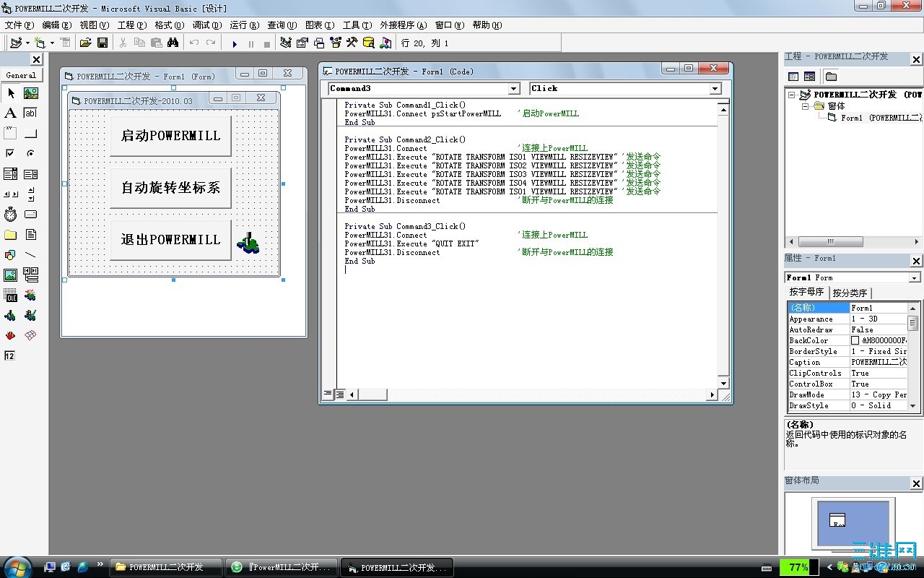Select the Image control tool
Screen dimensions: 924x578
11,275
